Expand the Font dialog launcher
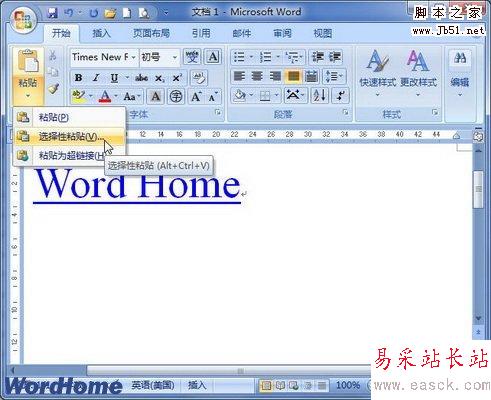Image resolution: width=491 pixels, height=400 pixels. (218, 112)
